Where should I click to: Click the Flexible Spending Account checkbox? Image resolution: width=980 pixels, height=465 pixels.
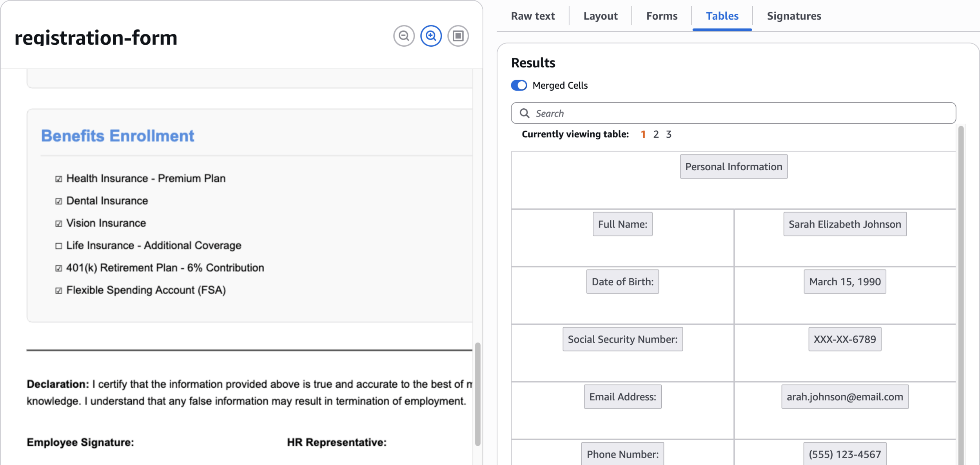coord(59,291)
